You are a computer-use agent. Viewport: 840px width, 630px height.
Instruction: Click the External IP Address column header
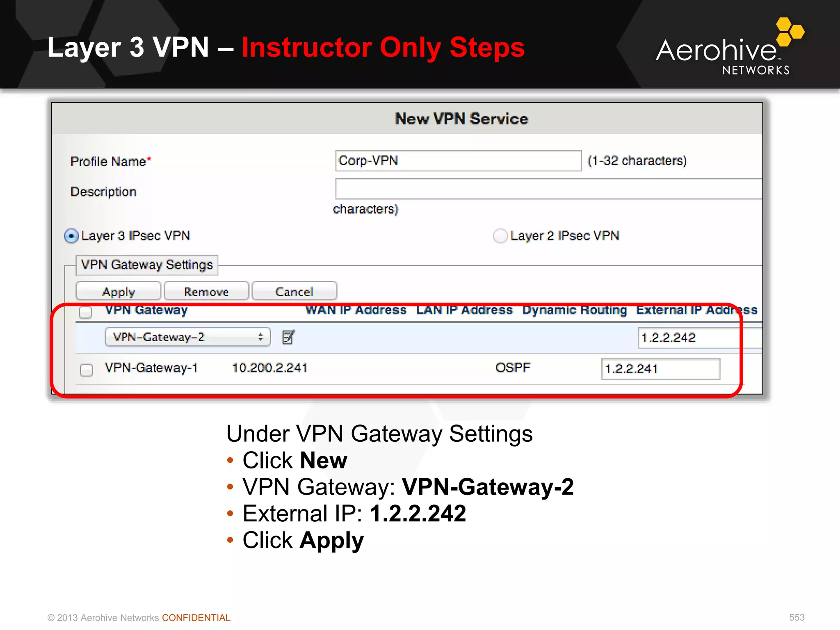click(696, 310)
